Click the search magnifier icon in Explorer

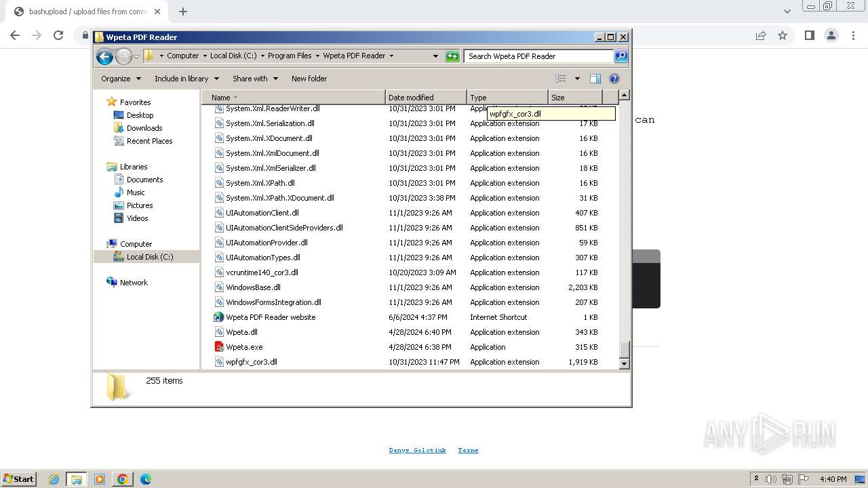point(620,56)
